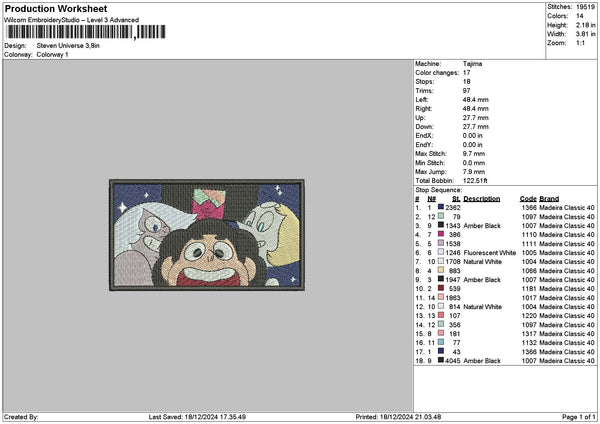Click the design name 'Steven Universe 3,8in'
The image size is (600, 424).
coord(68,46)
